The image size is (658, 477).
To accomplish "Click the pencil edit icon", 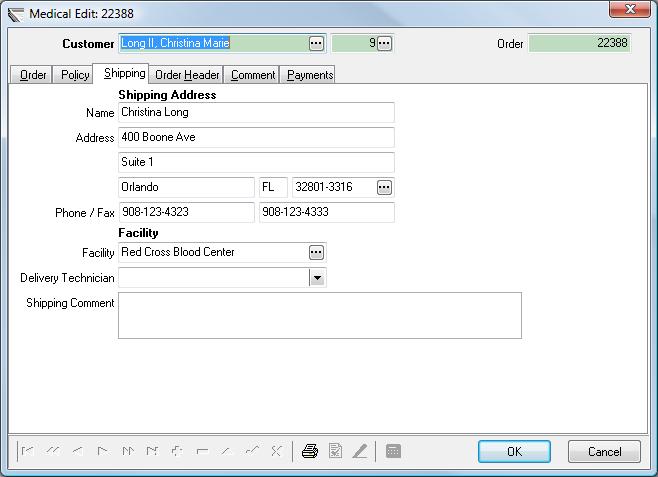I will pos(360,451).
